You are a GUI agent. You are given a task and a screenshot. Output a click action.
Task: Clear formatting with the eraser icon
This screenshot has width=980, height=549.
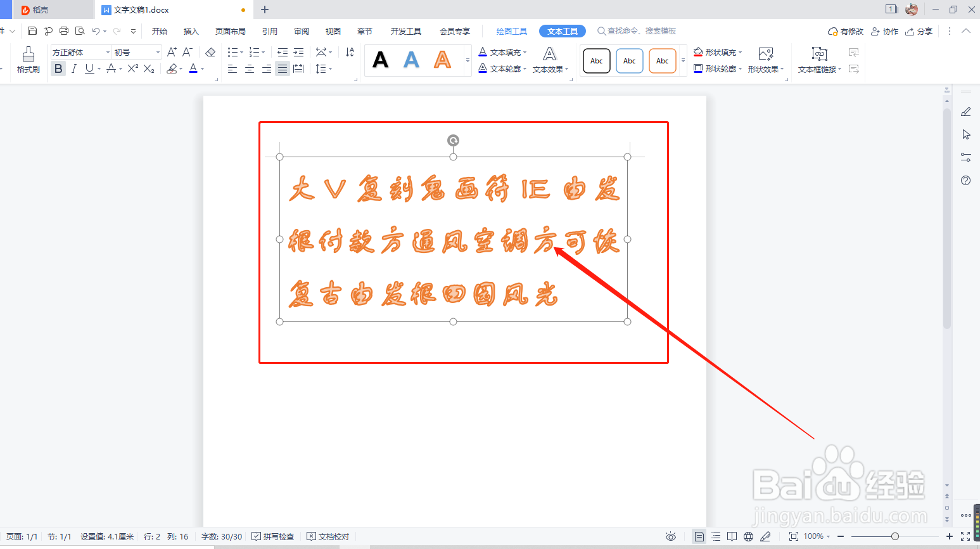pos(210,51)
